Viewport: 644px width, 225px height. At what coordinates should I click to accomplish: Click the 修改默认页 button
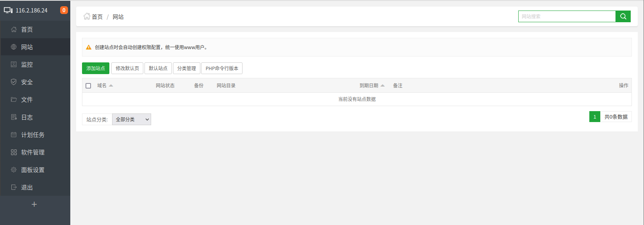[x=127, y=68]
